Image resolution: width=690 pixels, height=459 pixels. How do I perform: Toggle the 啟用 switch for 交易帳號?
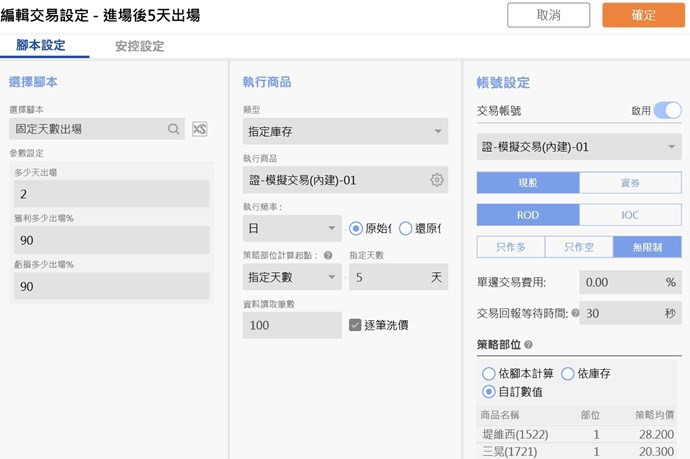point(667,110)
